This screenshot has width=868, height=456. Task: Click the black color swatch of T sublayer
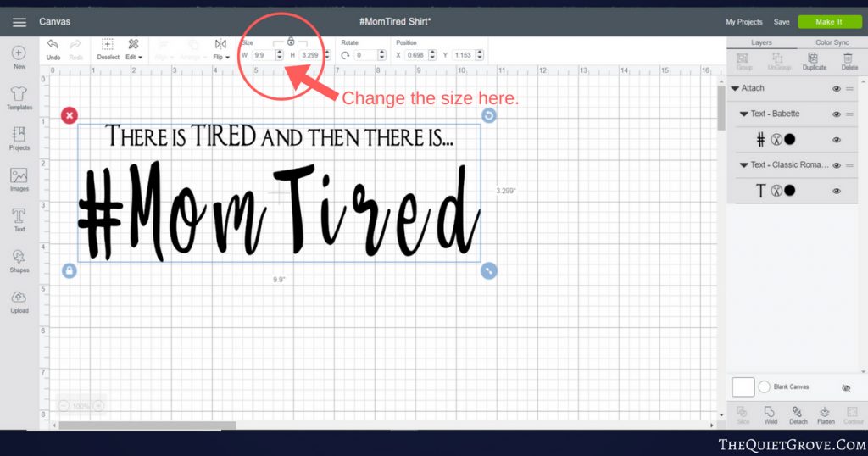pyautogui.click(x=790, y=191)
